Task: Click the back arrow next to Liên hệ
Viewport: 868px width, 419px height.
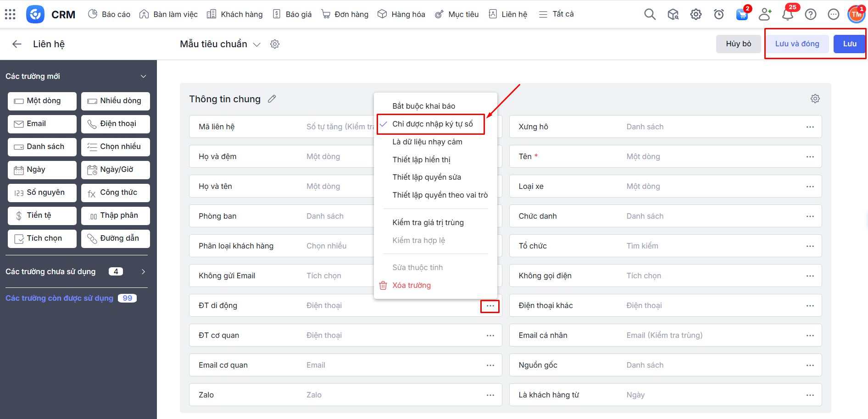Action: (17, 44)
